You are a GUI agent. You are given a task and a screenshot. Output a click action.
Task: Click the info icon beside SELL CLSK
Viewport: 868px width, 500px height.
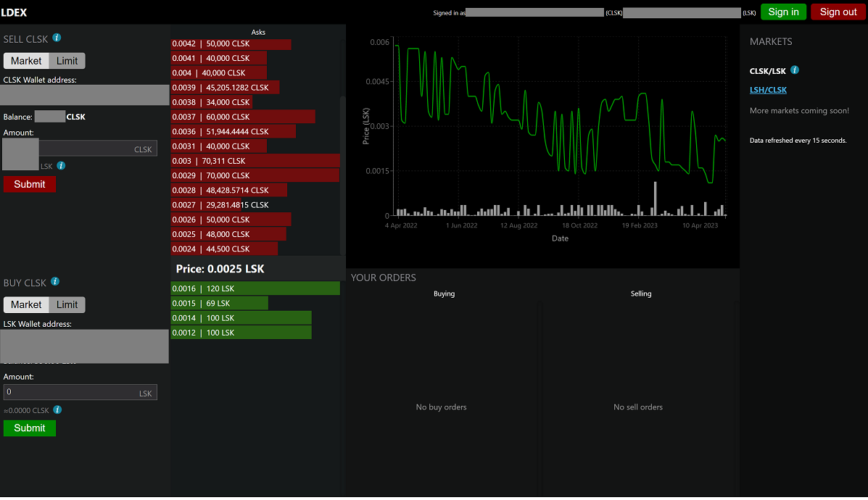(x=57, y=38)
